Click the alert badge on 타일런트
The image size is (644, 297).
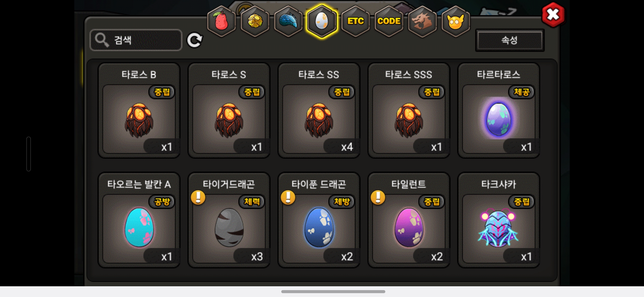click(378, 198)
